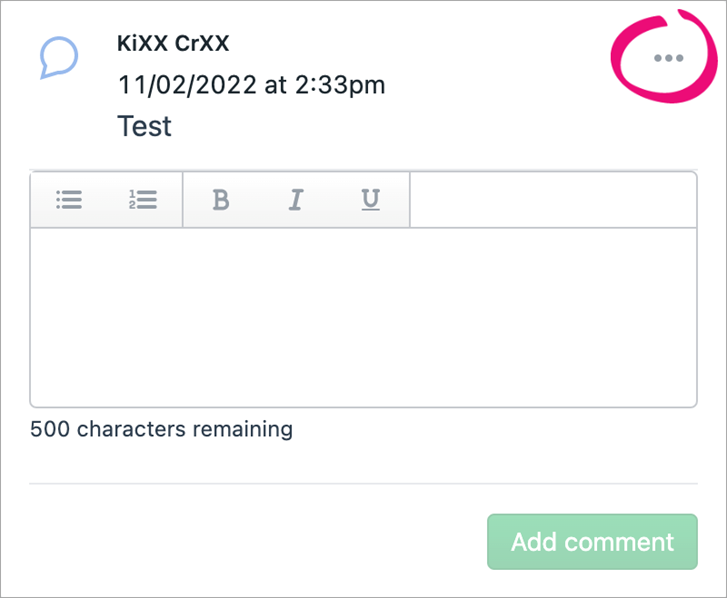Toggle the bulleted list formatting
Viewport: 727px width, 598px height.
69,200
